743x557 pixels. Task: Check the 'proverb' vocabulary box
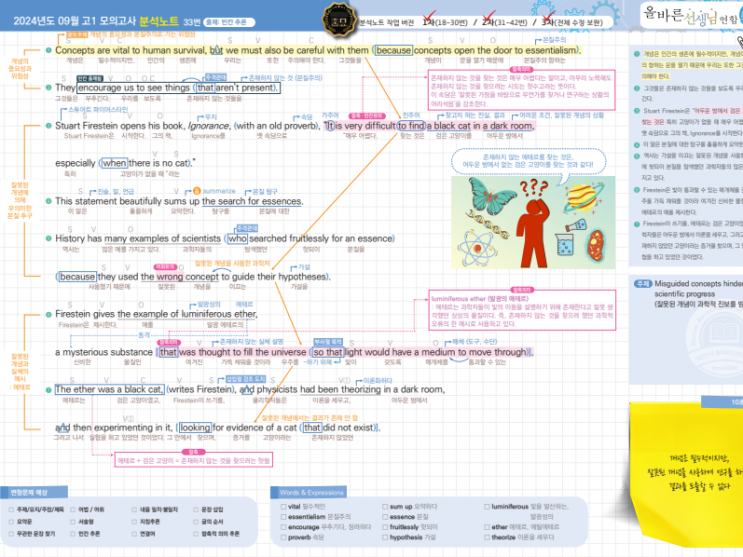[283, 537]
